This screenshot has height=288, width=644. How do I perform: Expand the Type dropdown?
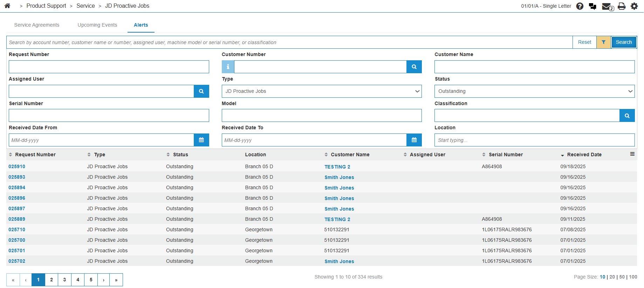[321, 91]
